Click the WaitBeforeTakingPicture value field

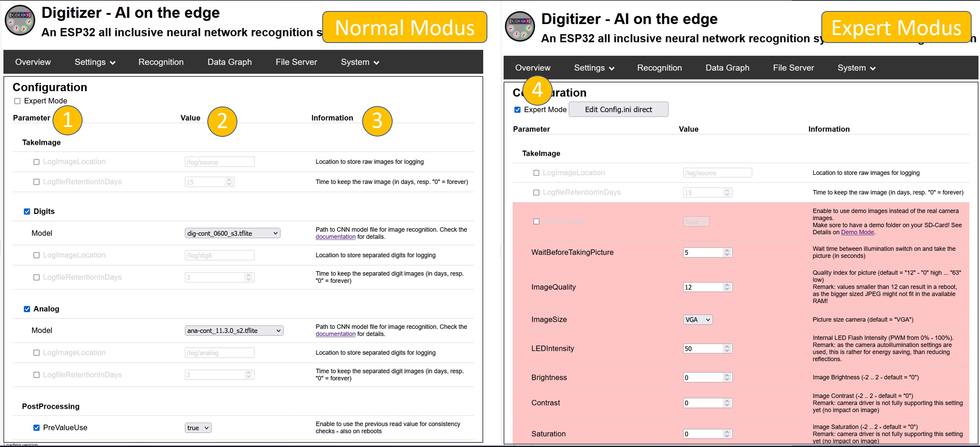click(x=702, y=253)
